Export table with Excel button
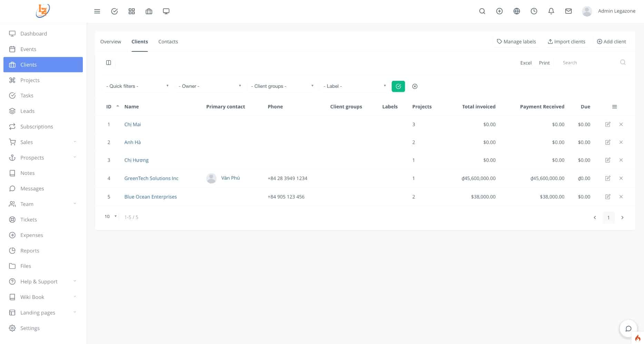Image resolution: width=644 pixels, height=344 pixels. pyautogui.click(x=526, y=63)
